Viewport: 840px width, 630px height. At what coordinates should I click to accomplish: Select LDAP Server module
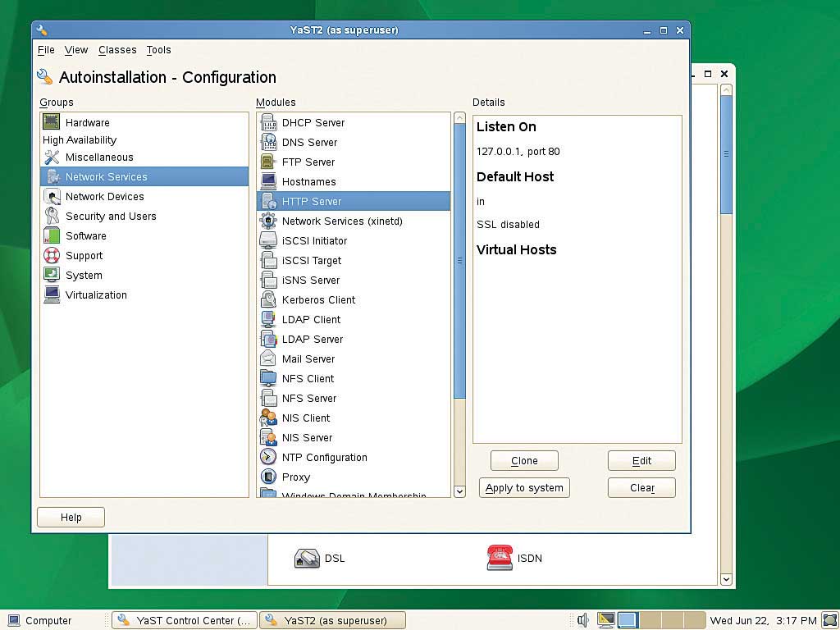click(x=354, y=339)
